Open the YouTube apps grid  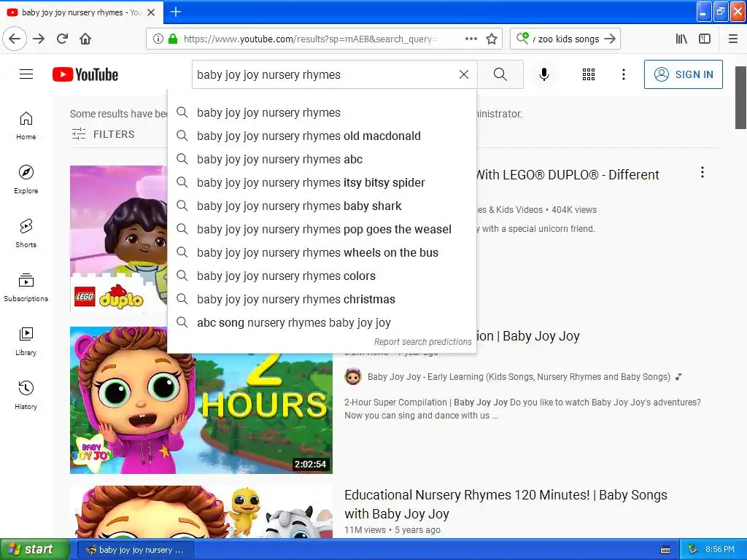click(589, 74)
